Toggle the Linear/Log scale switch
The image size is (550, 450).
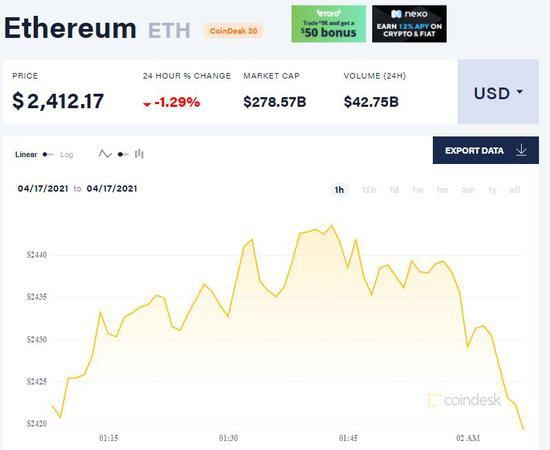click(48, 154)
